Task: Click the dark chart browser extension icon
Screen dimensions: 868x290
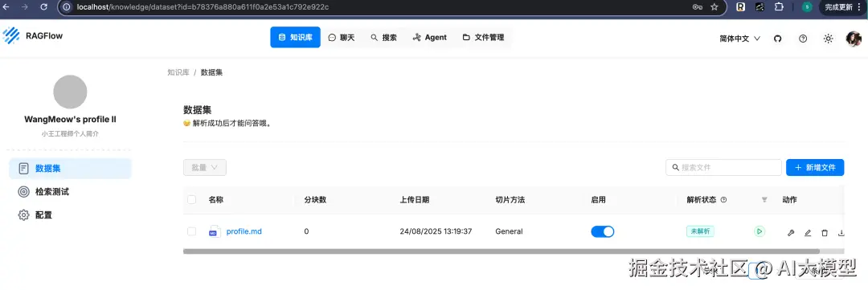Action: coord(759,7)
